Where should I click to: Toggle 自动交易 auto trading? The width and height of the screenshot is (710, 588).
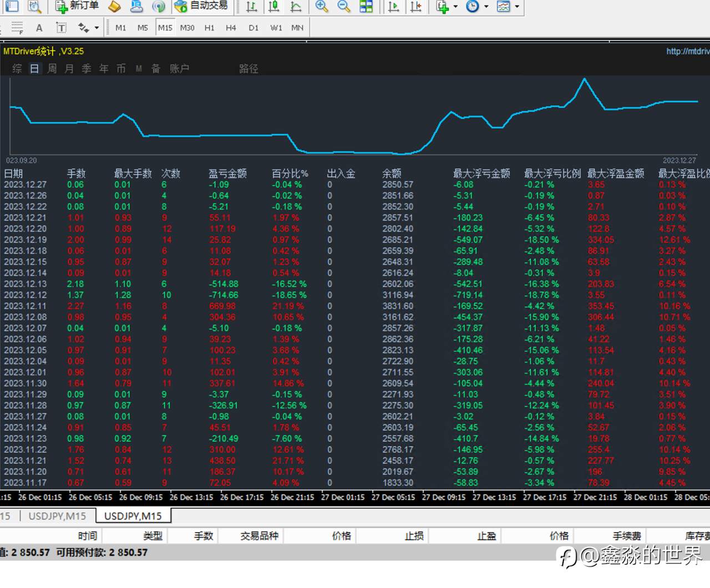click(201, 6)
